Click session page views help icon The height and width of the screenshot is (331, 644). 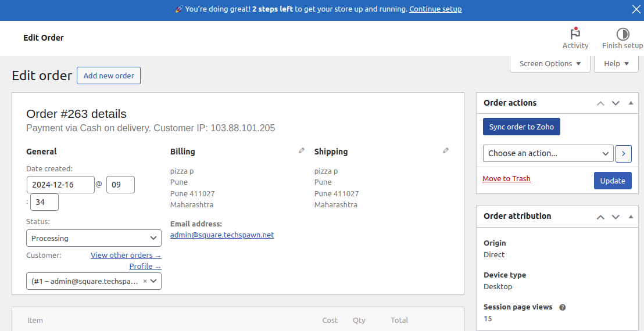point(563,307)
